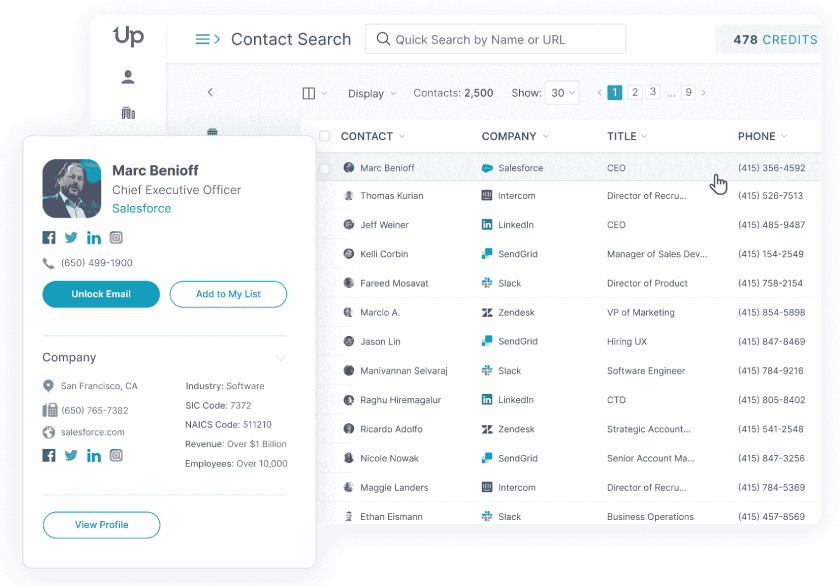This screenshot has height=586, width=840.
Task: Click phone number (415) 847-8469
Action: pos(771,341)
